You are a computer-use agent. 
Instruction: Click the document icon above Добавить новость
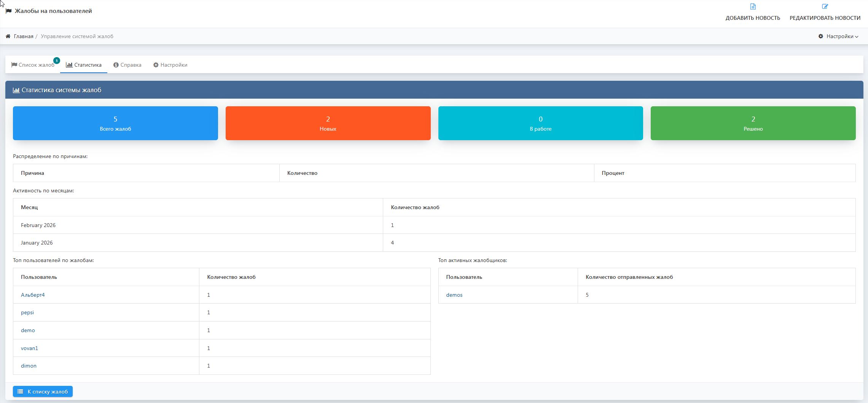click(x=753, y=6)
